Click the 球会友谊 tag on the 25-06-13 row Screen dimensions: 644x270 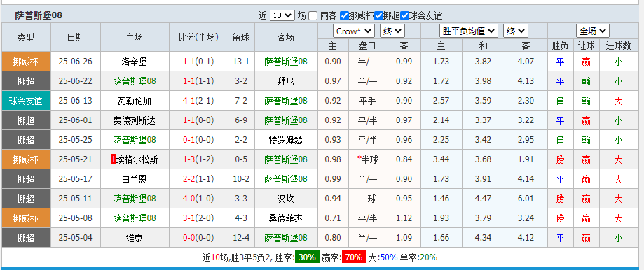26,101
